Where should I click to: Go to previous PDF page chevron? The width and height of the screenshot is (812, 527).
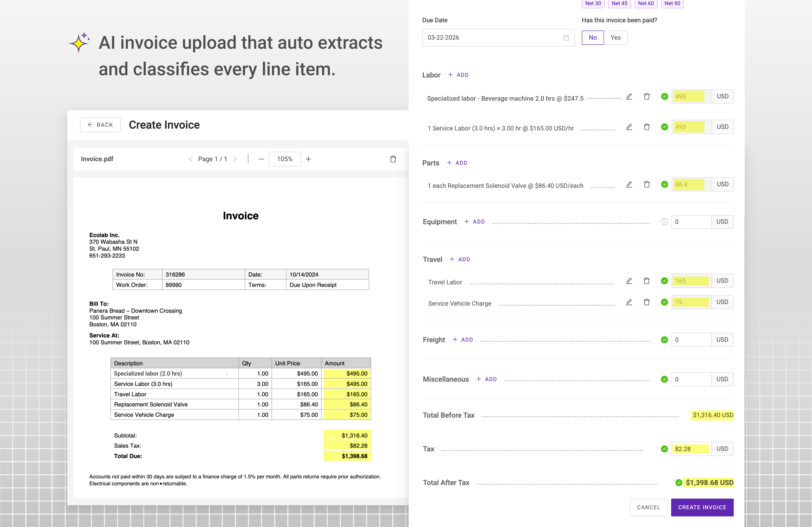(x=191, y=159)
